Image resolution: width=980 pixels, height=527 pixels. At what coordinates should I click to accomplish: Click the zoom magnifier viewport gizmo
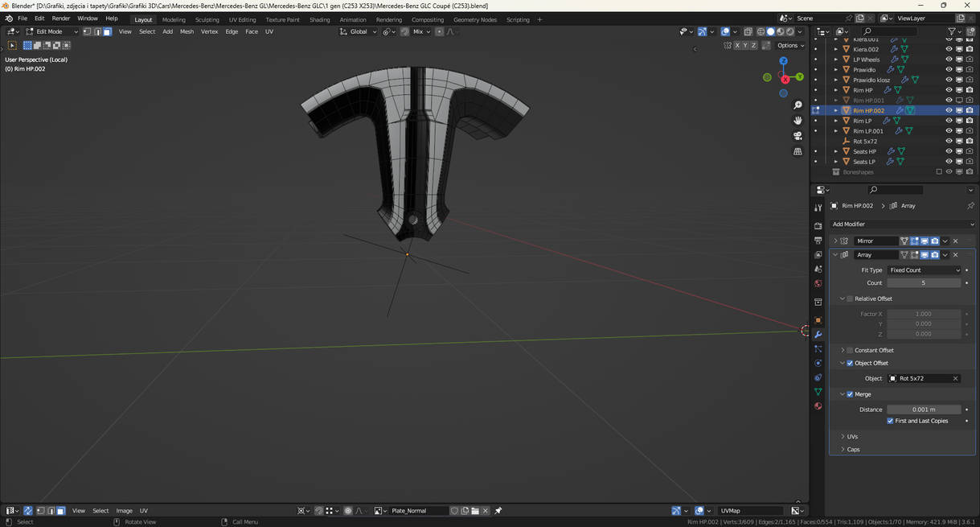[x=798, y=105]
